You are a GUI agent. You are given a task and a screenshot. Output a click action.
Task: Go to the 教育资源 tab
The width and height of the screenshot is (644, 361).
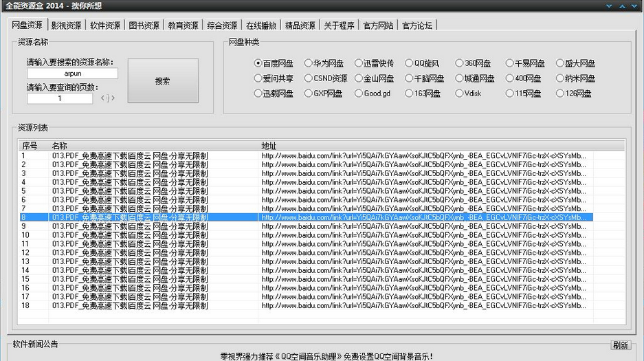[x=184, y=25]
